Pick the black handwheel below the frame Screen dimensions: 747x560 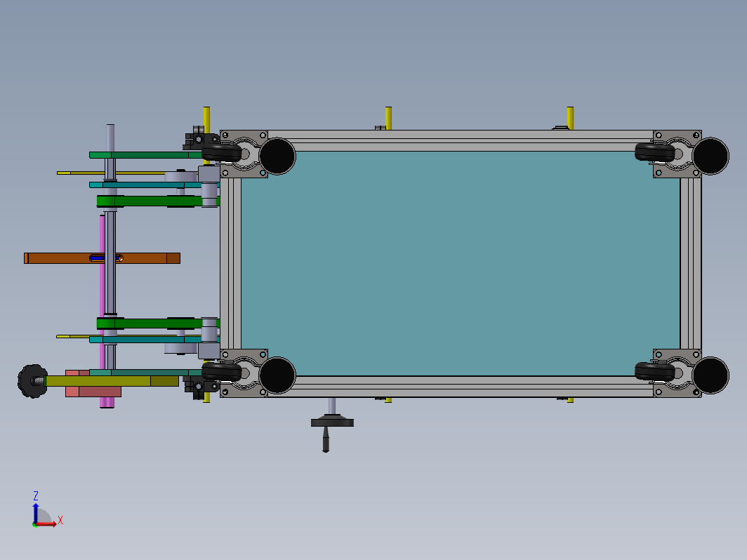point(332,422)
